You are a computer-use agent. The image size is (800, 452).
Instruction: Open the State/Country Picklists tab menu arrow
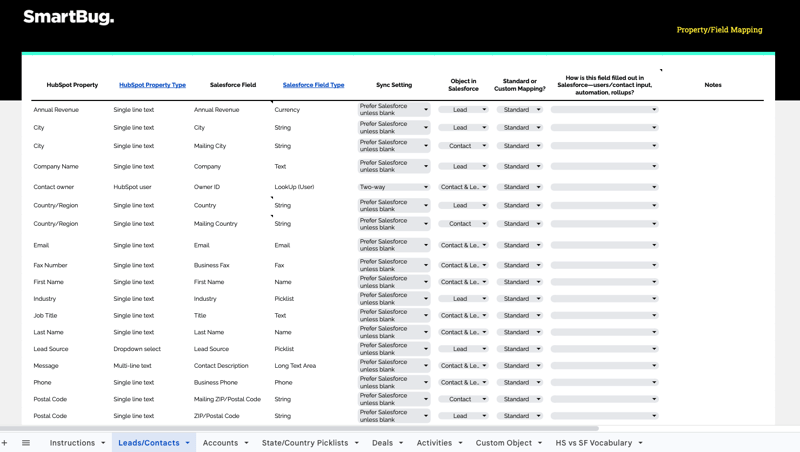coord(357,443)
